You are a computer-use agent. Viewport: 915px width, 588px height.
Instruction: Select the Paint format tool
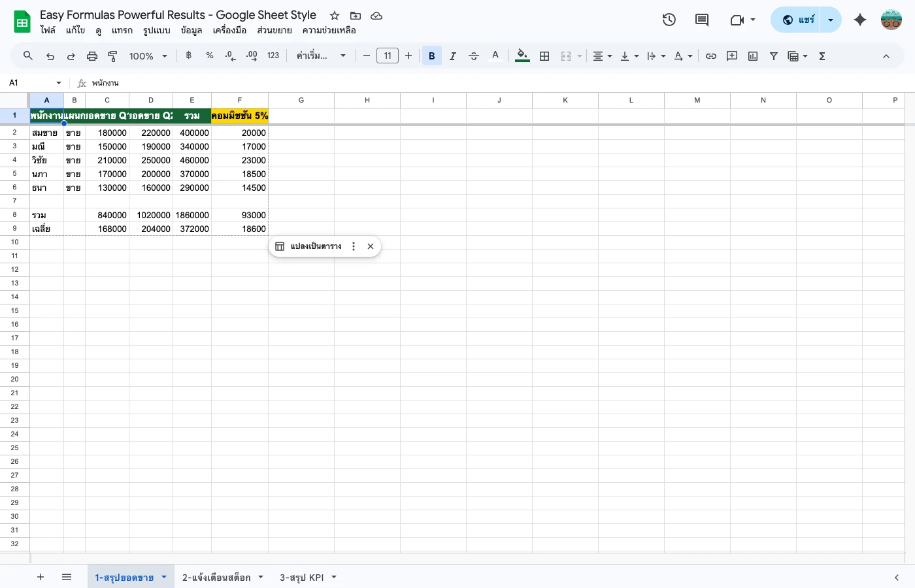click(x=112, y=56)
